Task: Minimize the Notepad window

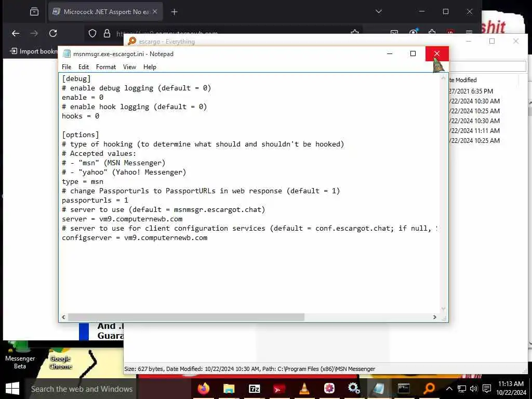Action: (x=390, y=54)
